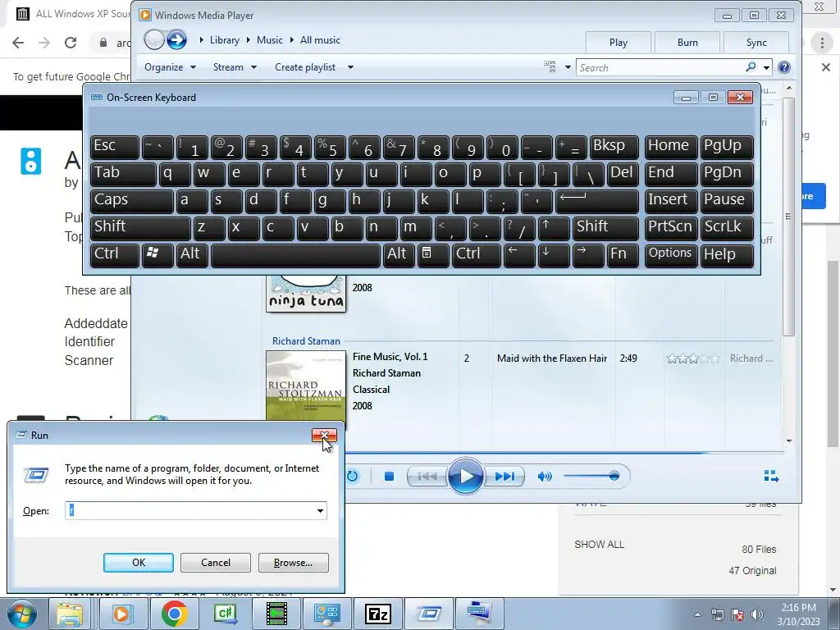
Task: Click the Help key on On-Screen Keyboard
Action: pyautogui.click(x=727, y=255)
